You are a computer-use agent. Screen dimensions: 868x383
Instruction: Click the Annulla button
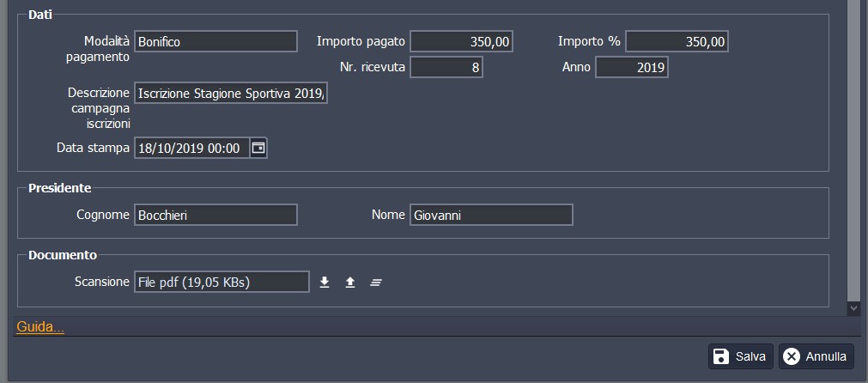pyautogui.click(x=816, y=356)
